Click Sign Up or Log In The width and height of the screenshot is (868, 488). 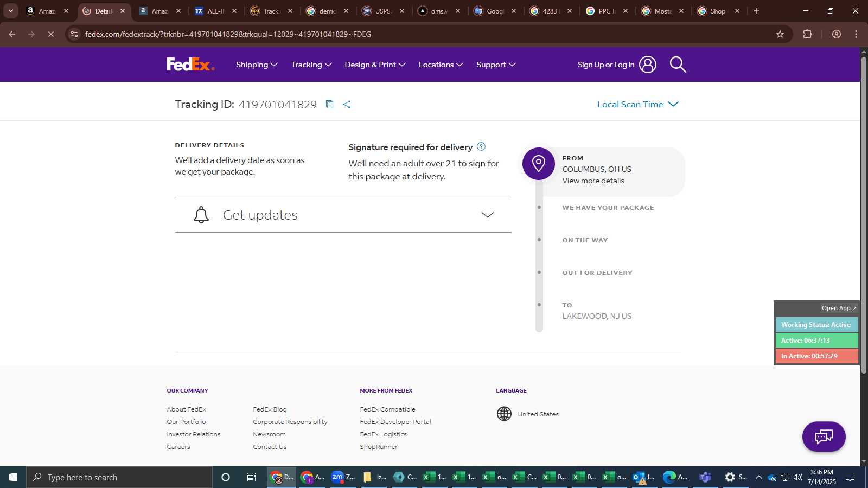tap(606, 65)
